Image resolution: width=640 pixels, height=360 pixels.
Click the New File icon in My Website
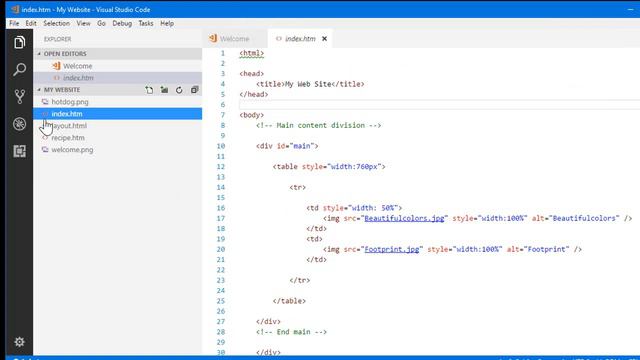tap(149, 90)
